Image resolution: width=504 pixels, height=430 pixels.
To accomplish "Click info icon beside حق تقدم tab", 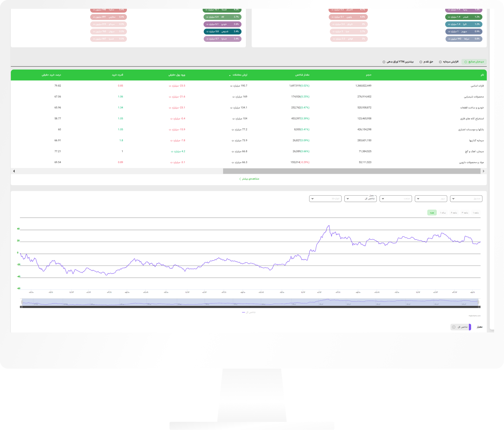I will pyautogui.click(x=421, y=62).
